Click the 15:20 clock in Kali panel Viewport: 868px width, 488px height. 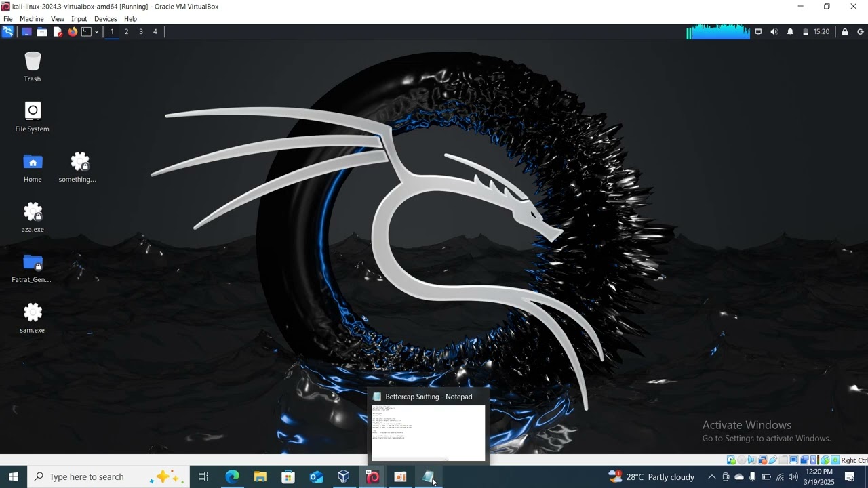tap(821, 32)
